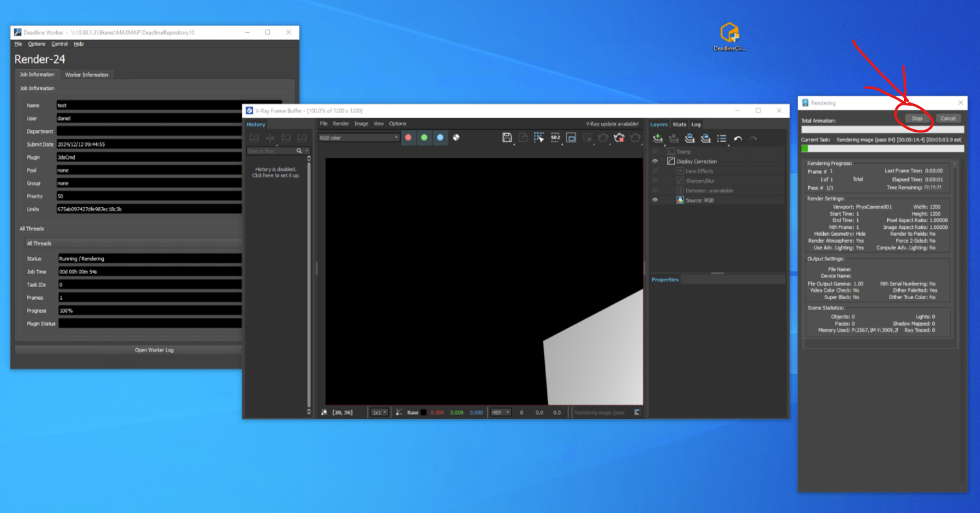This screenshot has width=980, height=513.
Task: Click the pixel info icon in status bar
Action: point(324,412)
